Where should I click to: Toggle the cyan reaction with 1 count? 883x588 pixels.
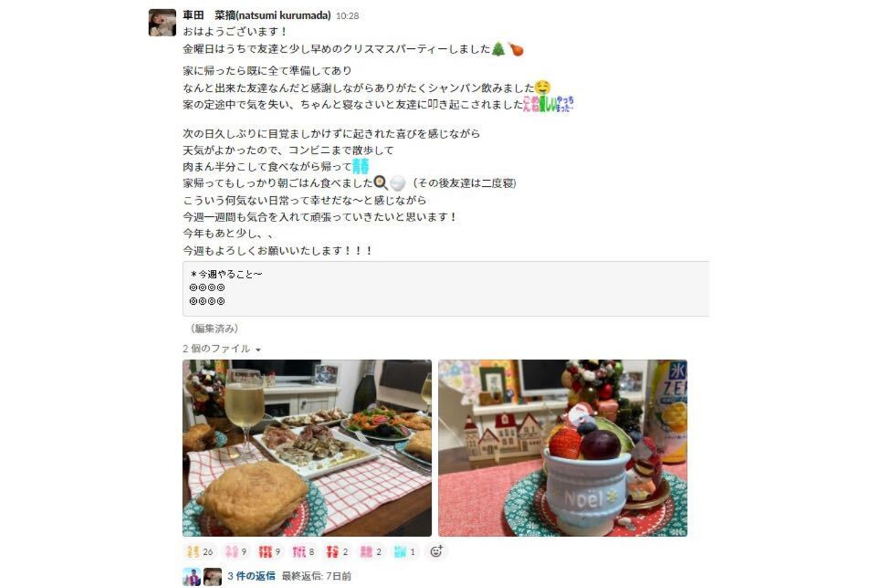click(405, 552)
